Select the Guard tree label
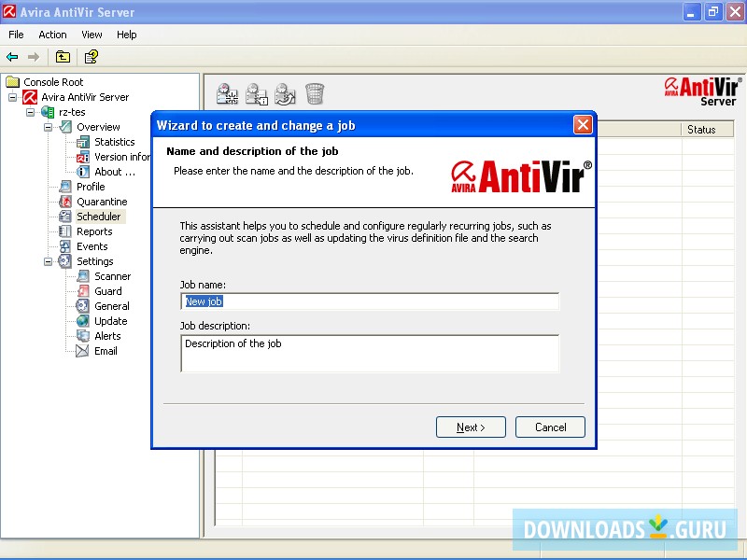Viewport: 747px width, 560px height. [108, 291]
